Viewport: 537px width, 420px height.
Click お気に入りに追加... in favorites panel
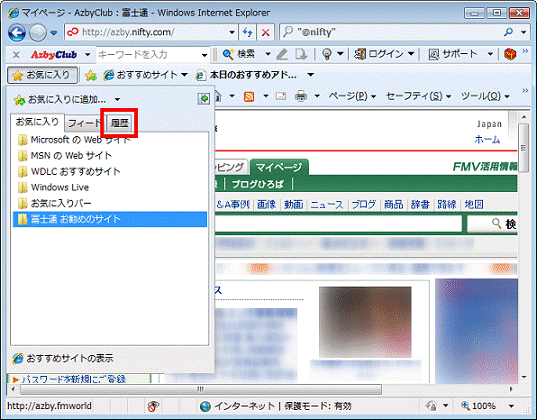[60, 99]
